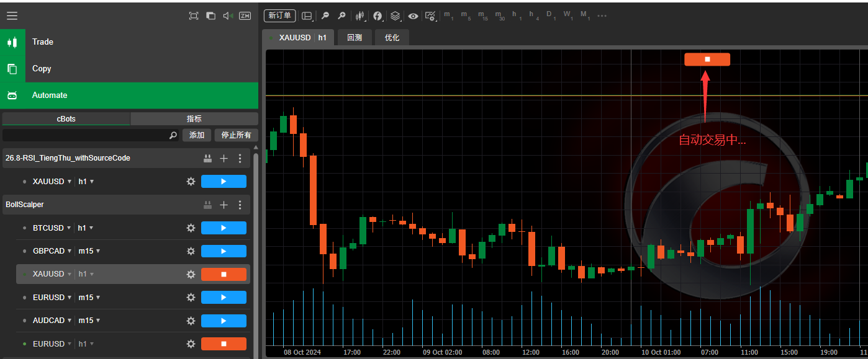
Task: Click the 添加 button
Action: click(x=197, y=135)
